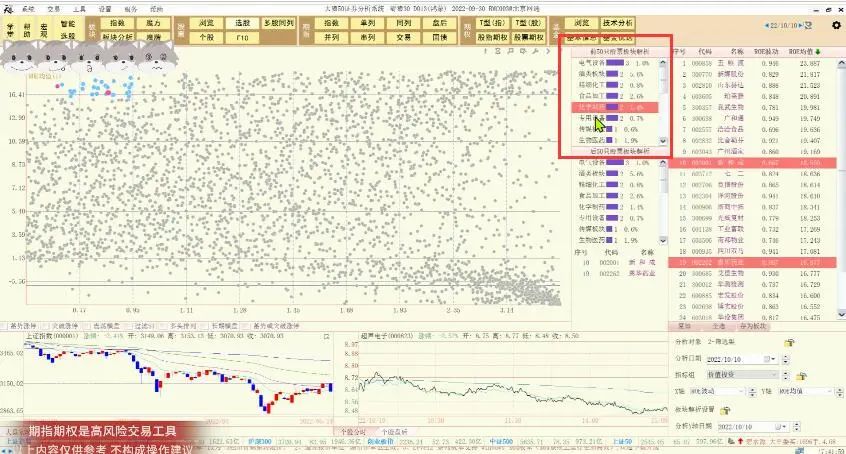
Task: Click the 个股 button
Action: (207, 37)
